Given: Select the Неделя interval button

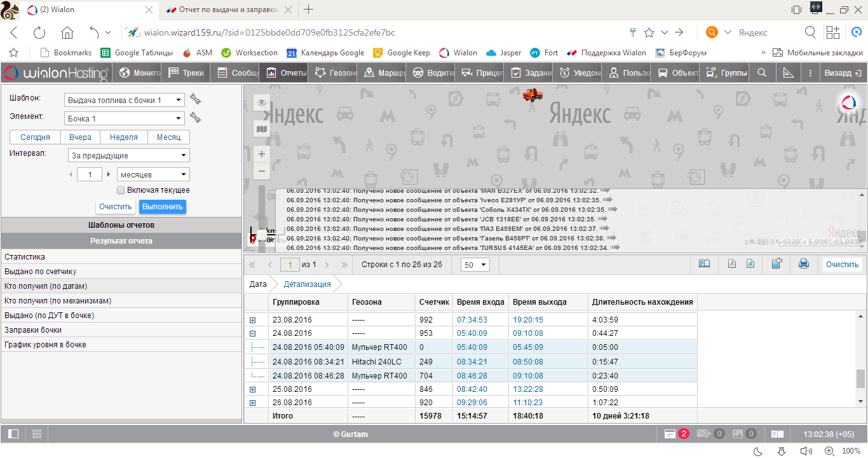Looking at the screenshot, I should pyautogui.click(x=123, y=137).
